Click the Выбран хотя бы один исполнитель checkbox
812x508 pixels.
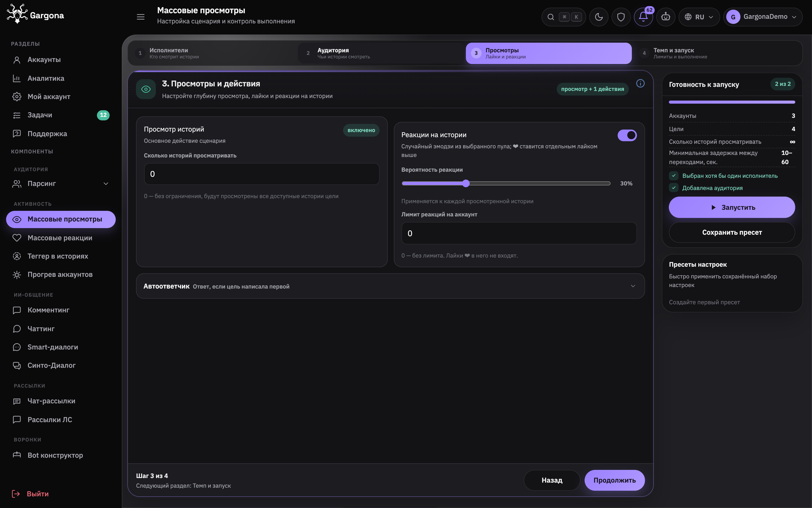673,176
